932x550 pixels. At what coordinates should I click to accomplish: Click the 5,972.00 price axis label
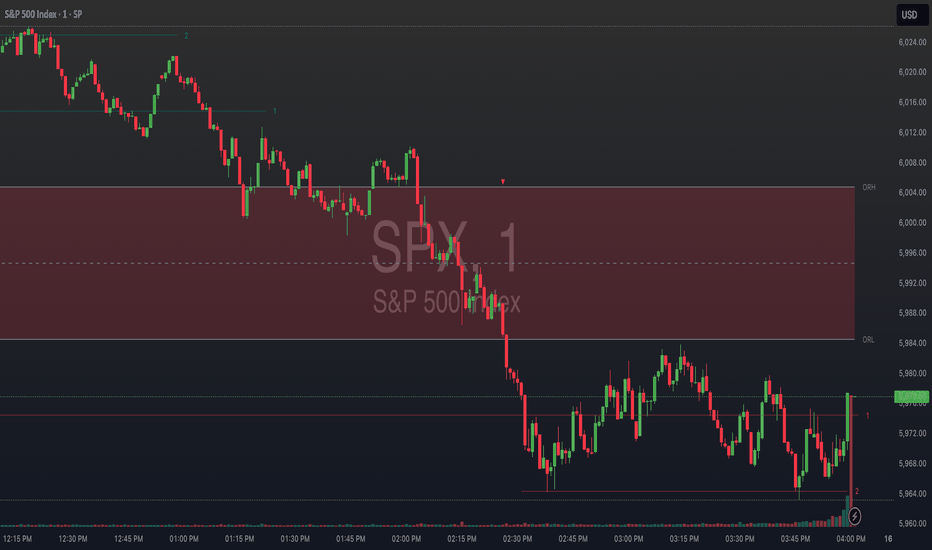pyautogui.click(x=912, y=433)
